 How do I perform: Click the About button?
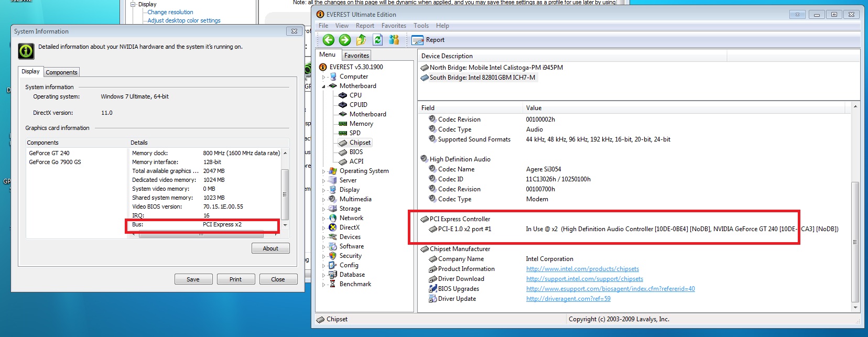(x=270, y=248)
